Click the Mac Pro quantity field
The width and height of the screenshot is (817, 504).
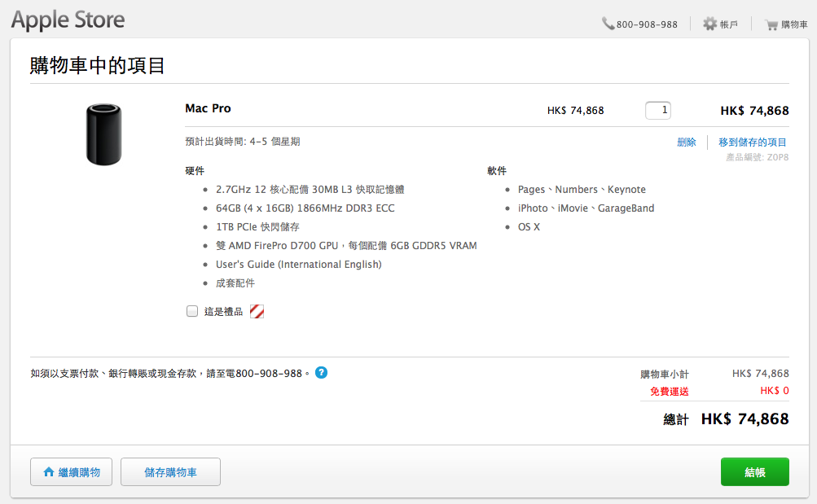(658, 111)
